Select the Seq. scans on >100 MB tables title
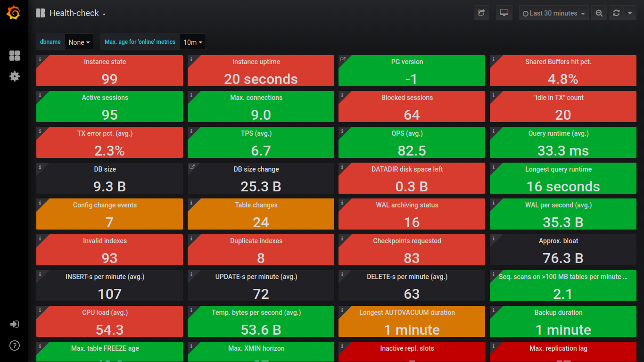 [563, 277]
